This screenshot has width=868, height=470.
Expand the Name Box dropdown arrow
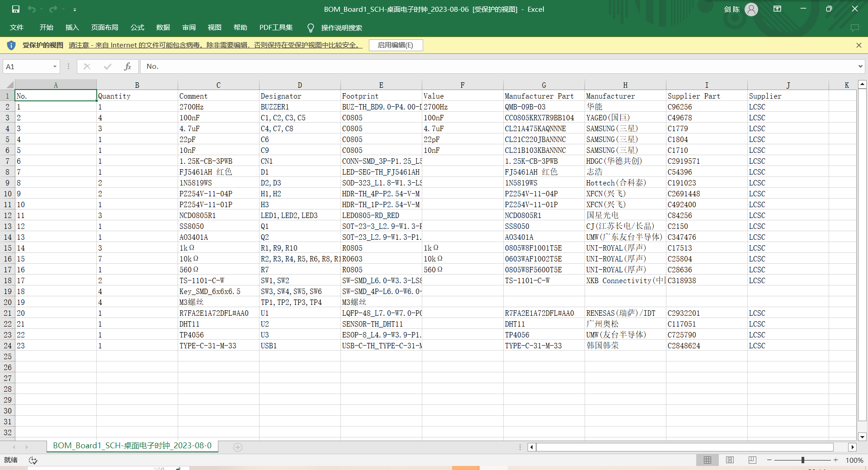click(x=55, y=66)
